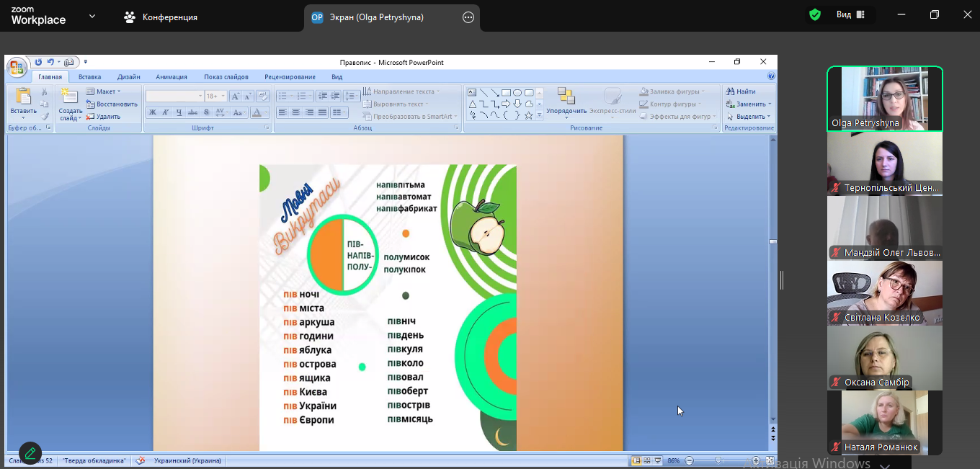Toggle Underline (Ч) formatting
Screen dimensions: 980x469
(x=179, y=112)
